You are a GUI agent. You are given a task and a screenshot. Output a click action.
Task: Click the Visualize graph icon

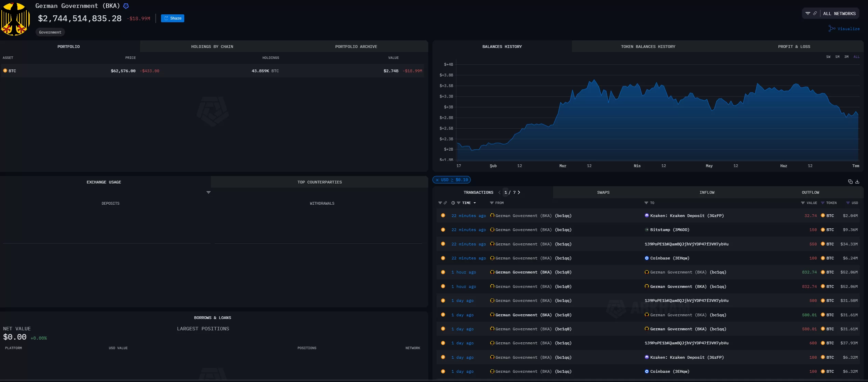[832, 29]
